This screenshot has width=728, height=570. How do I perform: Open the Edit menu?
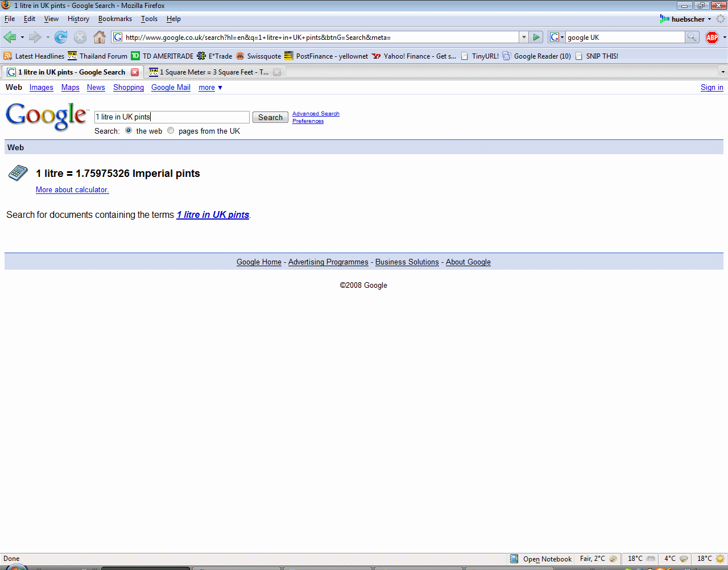pyautogui.click(x=30, y=19)
